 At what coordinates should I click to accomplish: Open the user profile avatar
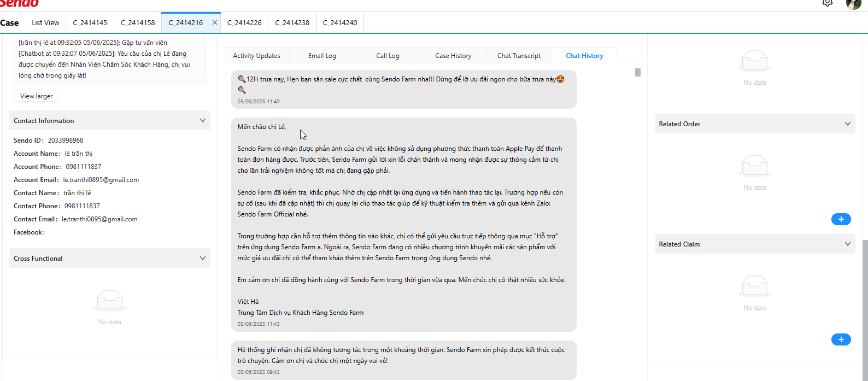point(854,4)
